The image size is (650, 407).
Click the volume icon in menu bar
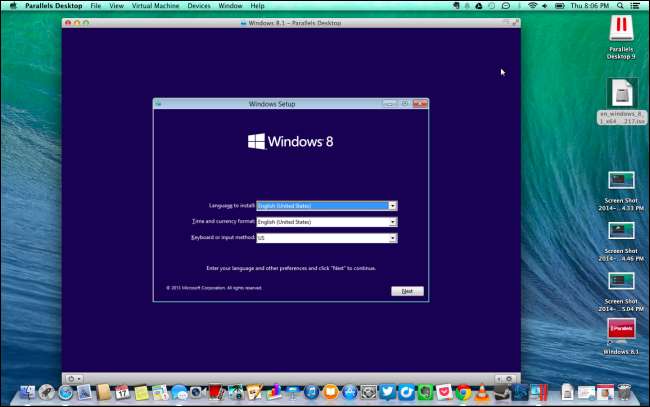click(x=545, y=6)
